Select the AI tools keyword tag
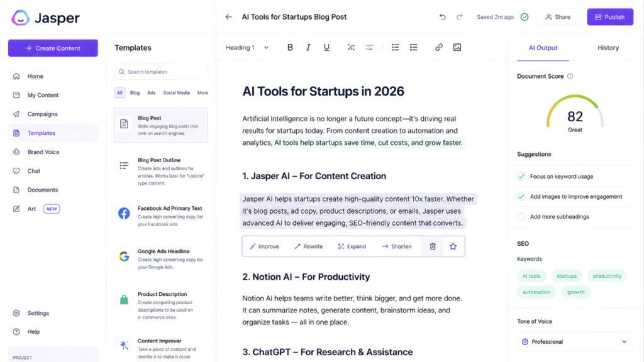 (x=531, y=276)
